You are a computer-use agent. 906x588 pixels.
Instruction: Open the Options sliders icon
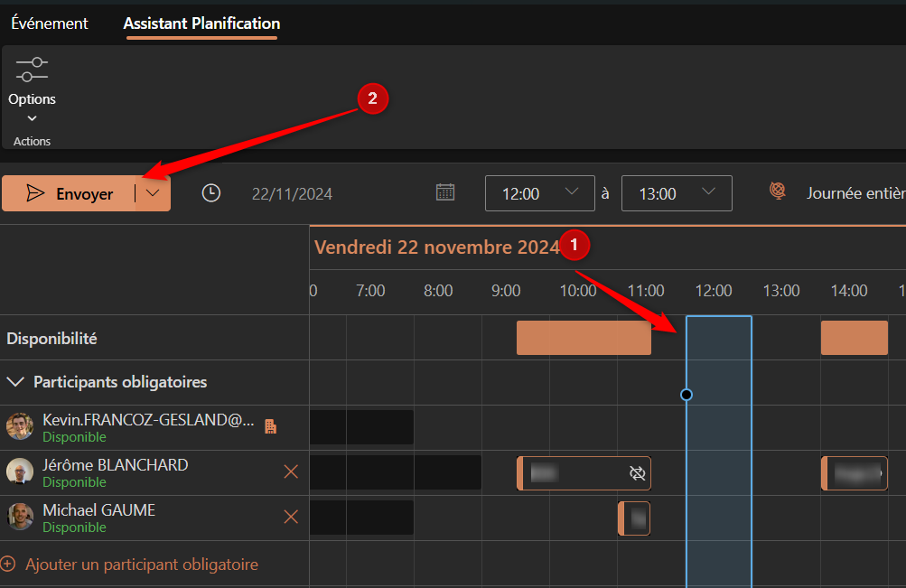(x=32, y=70)
